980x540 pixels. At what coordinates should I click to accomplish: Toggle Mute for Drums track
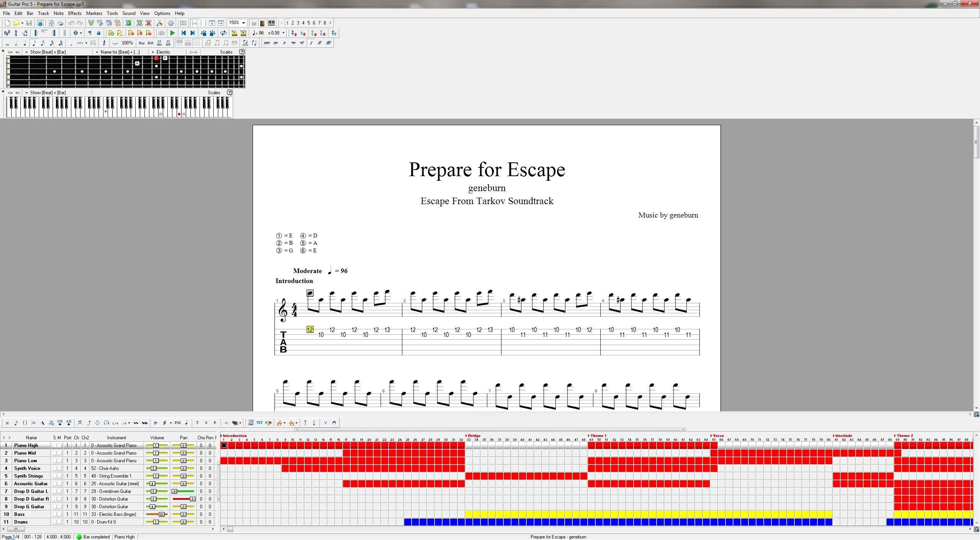(x=59, y=522)
